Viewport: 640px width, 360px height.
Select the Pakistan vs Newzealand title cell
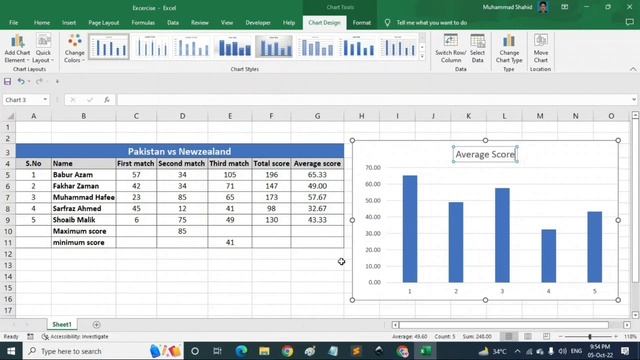(x=180, y=151)
